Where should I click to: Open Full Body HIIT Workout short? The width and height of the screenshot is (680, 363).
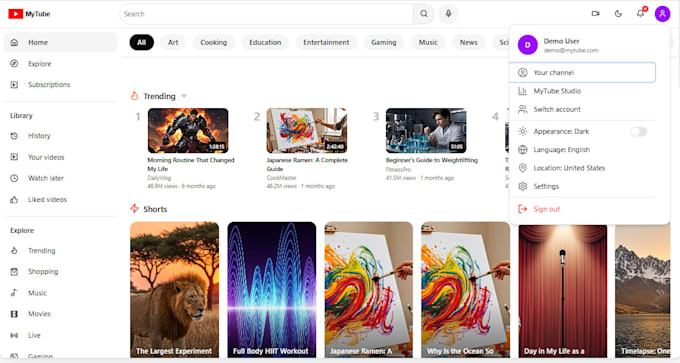pyautogui.click(x=271, y=290)
